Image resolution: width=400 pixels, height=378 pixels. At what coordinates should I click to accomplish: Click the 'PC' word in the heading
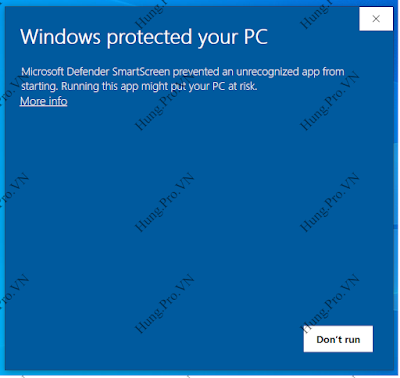(x=256, y=37)
